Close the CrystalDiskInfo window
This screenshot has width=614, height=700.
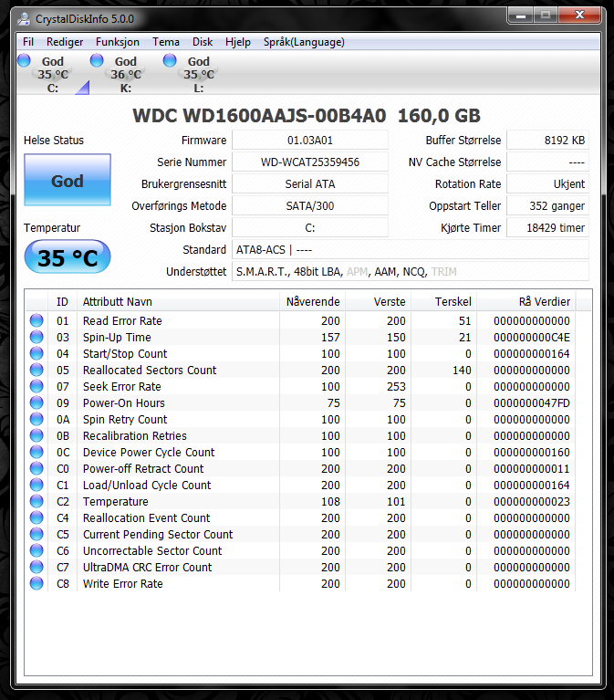click(579, 16)
